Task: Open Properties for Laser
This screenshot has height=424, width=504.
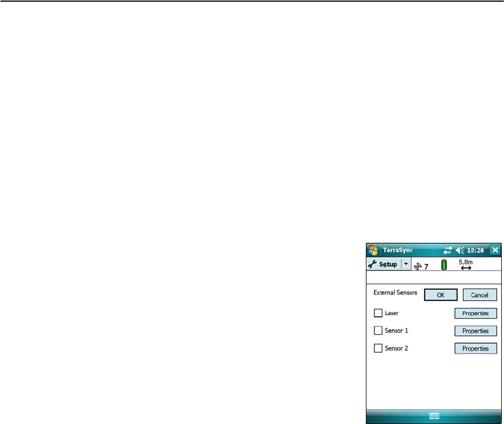Action: [476, 313]
